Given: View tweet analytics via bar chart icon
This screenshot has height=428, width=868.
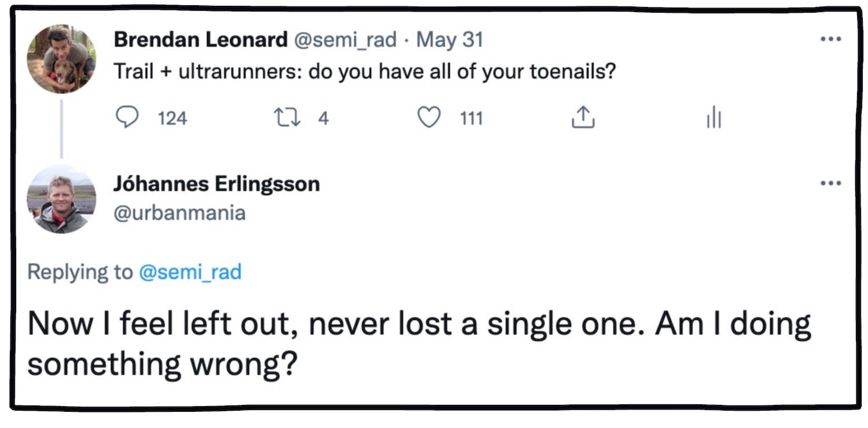Looking at the screenshot, I should tap(713, 117).
